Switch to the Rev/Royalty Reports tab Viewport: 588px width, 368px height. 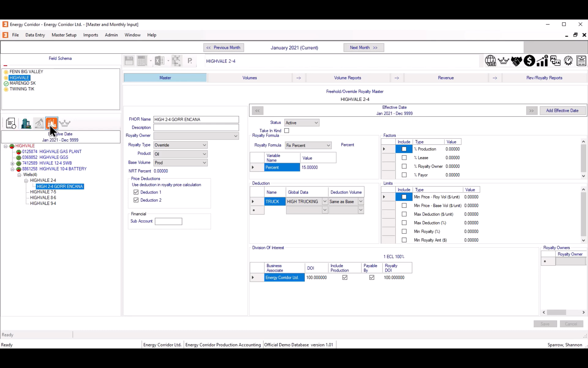coord(544,78)
